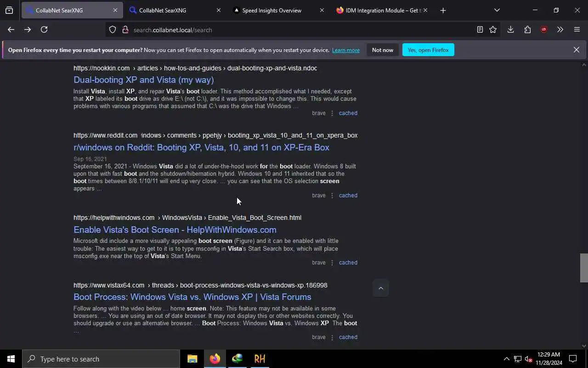Open more options dots on reddit result
This screenshot has height=368, width=588.
tap(332, 195)
